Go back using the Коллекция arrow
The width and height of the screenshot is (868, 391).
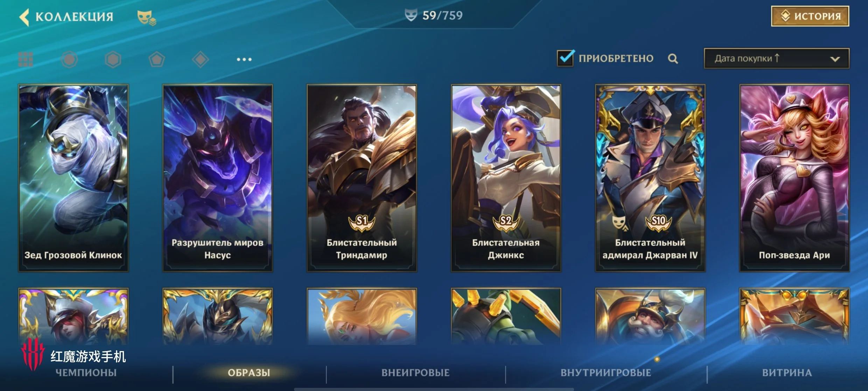24,17
